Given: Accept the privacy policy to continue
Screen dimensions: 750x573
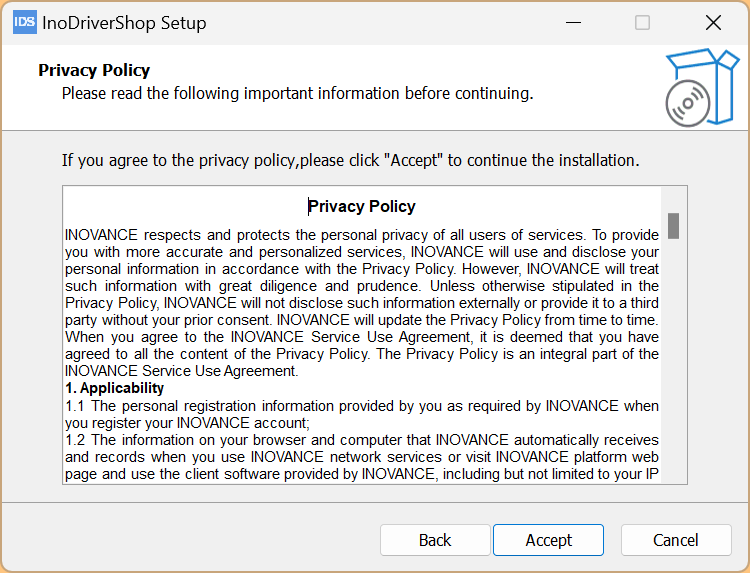Looking at the screenshot, I should point(548,540).
